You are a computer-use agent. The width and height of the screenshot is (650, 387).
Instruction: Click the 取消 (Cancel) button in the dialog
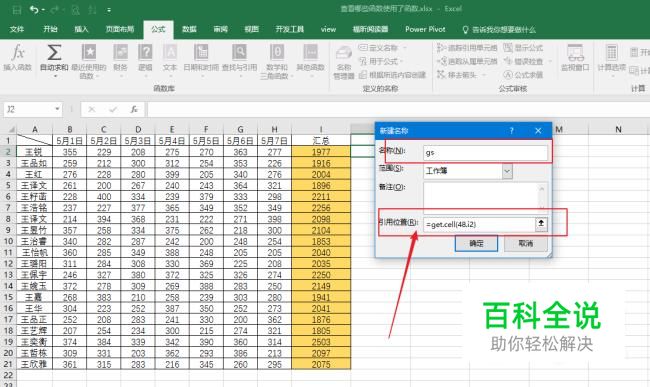coord(526,244)
